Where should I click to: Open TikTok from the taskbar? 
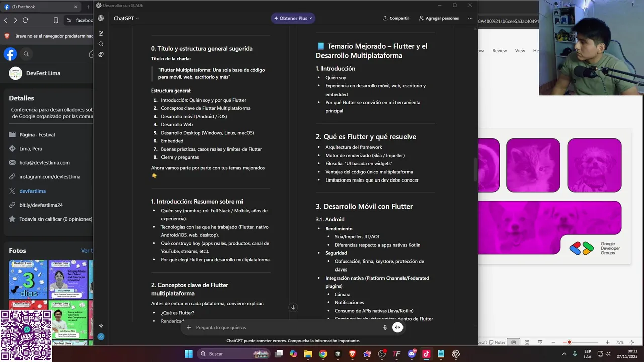[x=426, y=354]
